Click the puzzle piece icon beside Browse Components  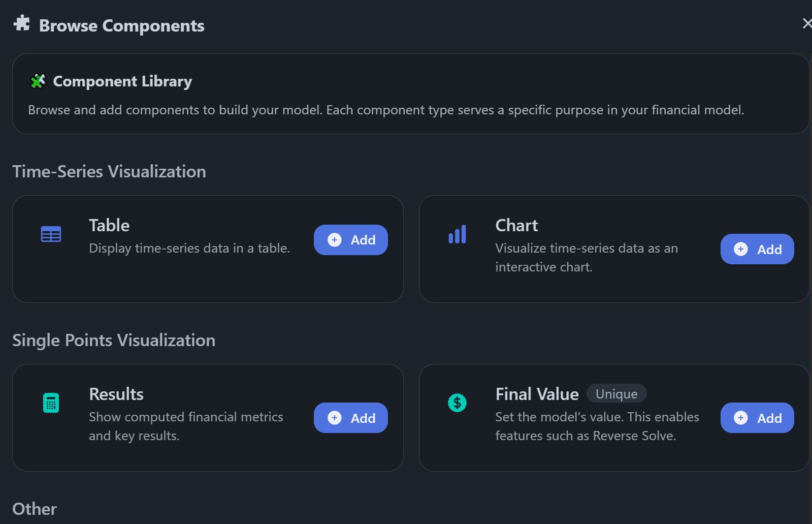tap(22, 23)
